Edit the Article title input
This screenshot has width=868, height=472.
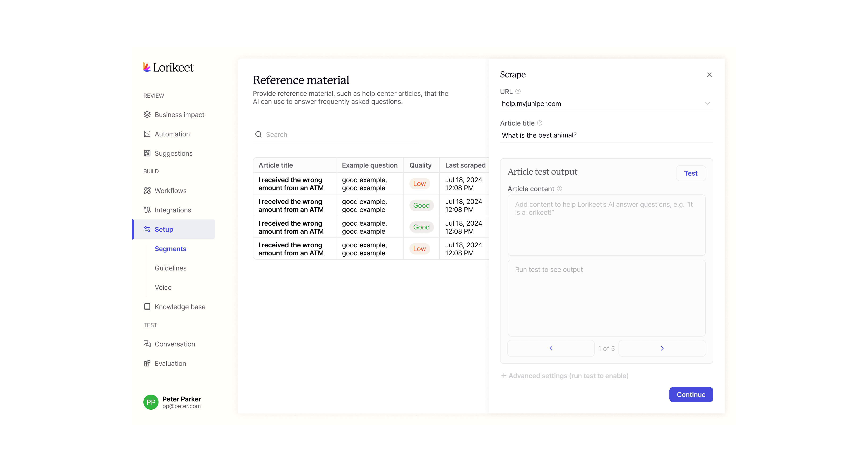coord(606,135)
